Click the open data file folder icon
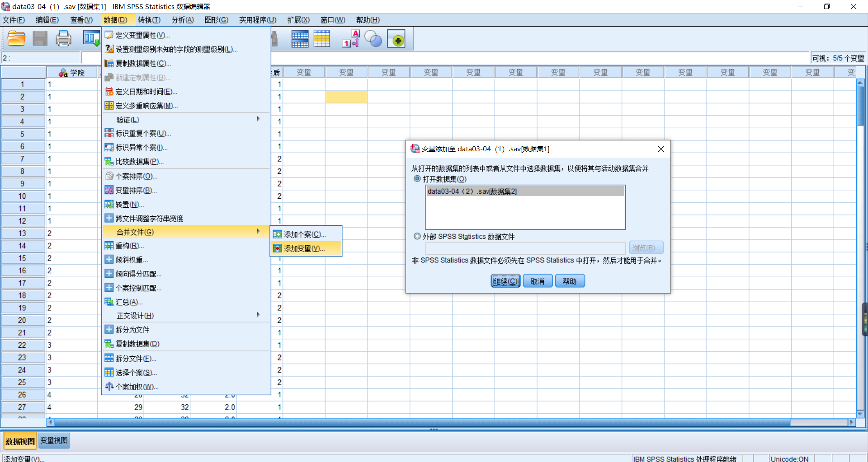The image size is (868, 462). (16, 39)
